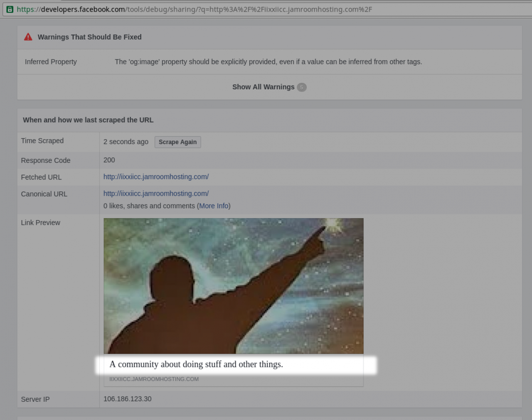Click the warnings count badge showing 5

click(302, 87)
